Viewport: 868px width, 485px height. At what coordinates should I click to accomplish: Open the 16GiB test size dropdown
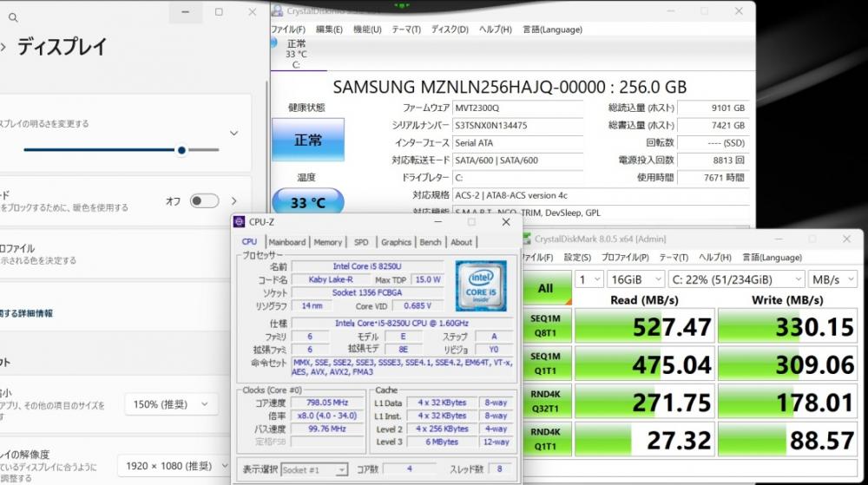635,279
